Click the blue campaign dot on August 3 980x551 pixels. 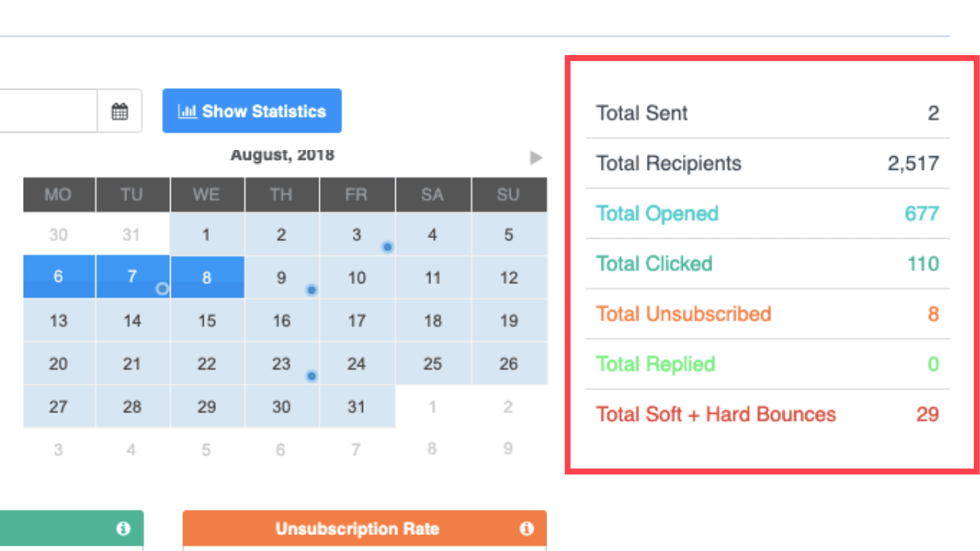(387, 246)
